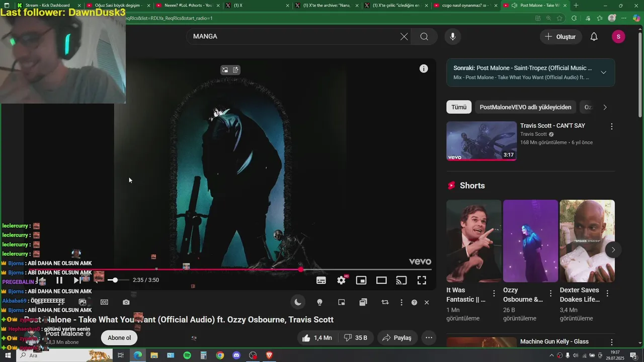Viewport: 644px width, 362px height.
Task: Click the picture-in-picture icon in extension bar
Action: (342, 302)
